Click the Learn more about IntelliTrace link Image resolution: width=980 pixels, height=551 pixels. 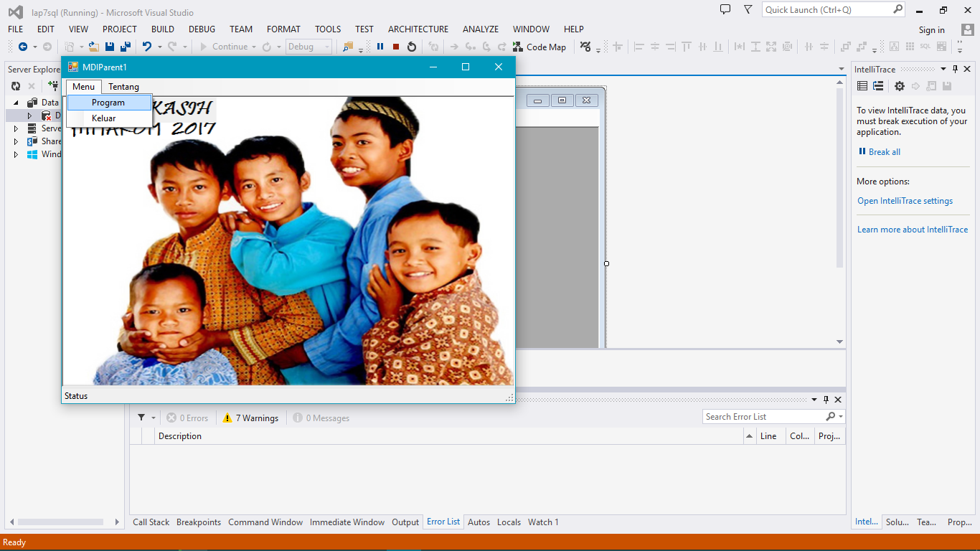[913, 229]
